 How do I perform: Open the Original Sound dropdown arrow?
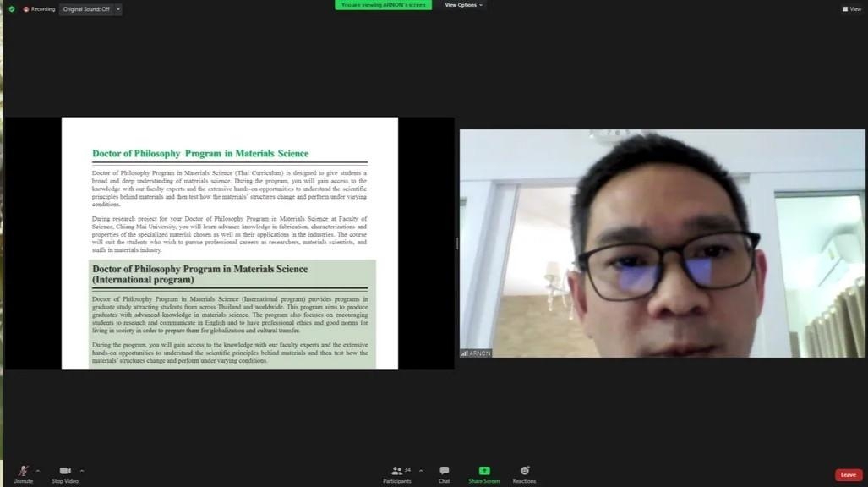tap(118, 9)
